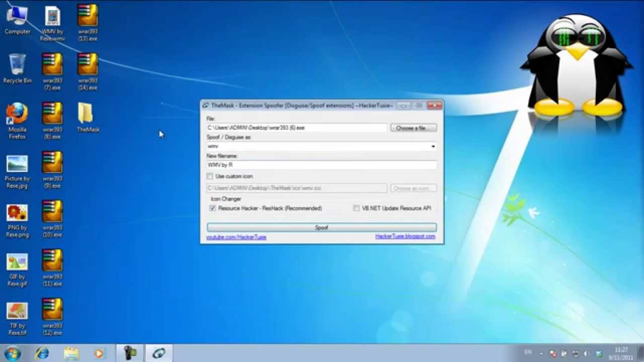Expand the Spoof / Disguise as dropdown
Screen dimensions: 644x362
coord(433,146)
